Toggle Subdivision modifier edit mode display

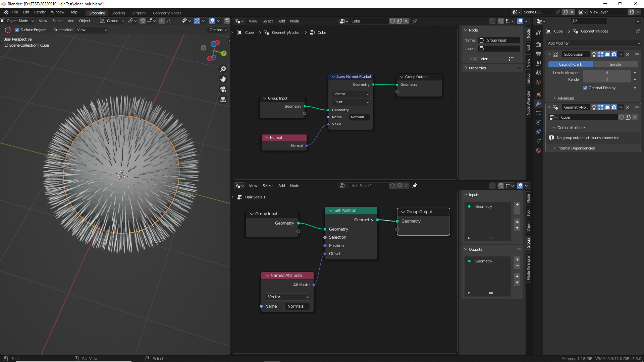click(601, 54)
